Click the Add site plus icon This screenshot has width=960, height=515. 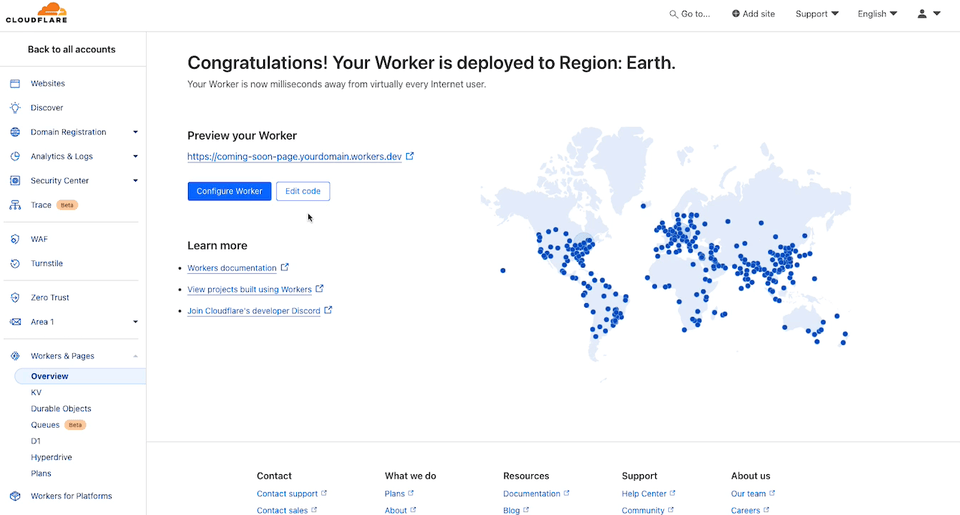click(736, 13)
